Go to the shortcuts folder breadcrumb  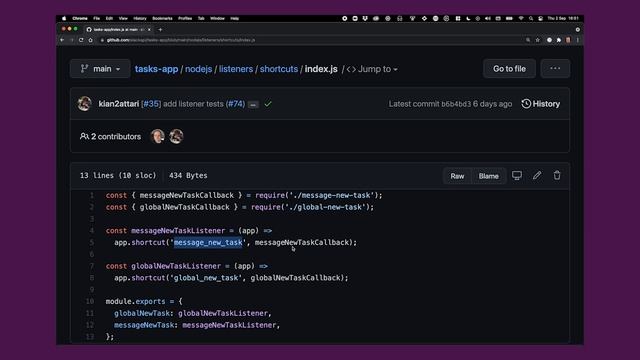tap(279, 69)
